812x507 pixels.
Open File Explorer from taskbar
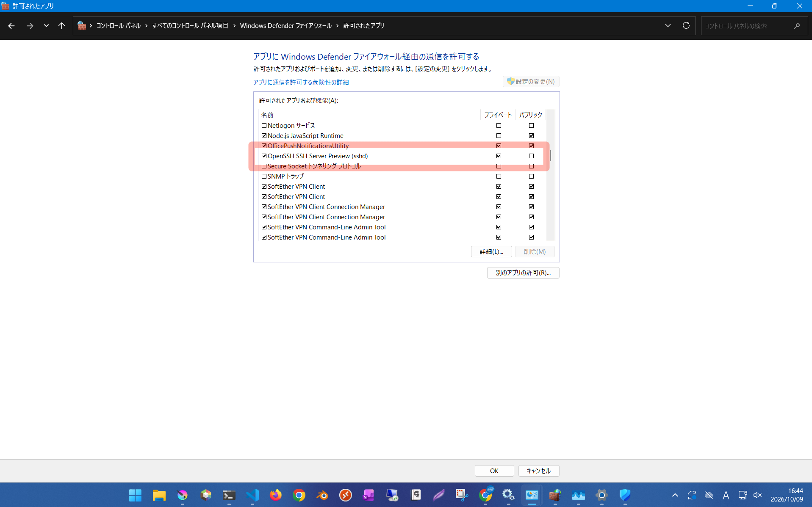click(159, 495)
